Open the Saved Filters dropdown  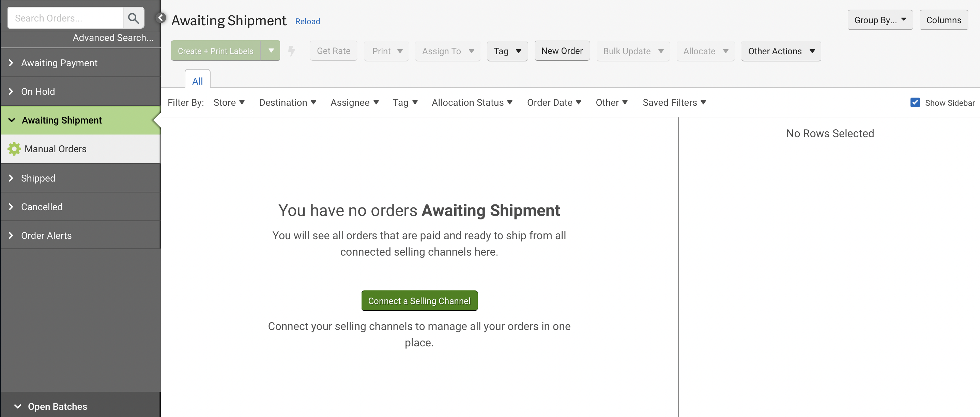click(674, 102)
